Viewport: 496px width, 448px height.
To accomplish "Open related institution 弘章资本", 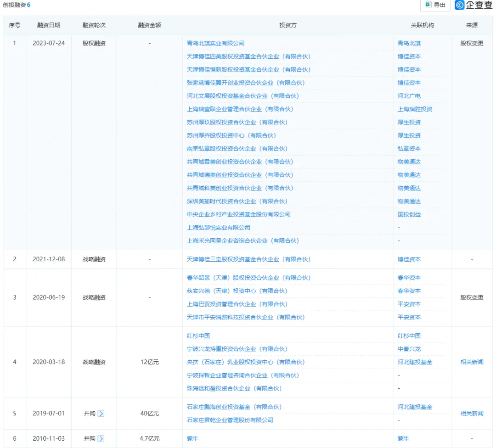I will click(409, 149).
